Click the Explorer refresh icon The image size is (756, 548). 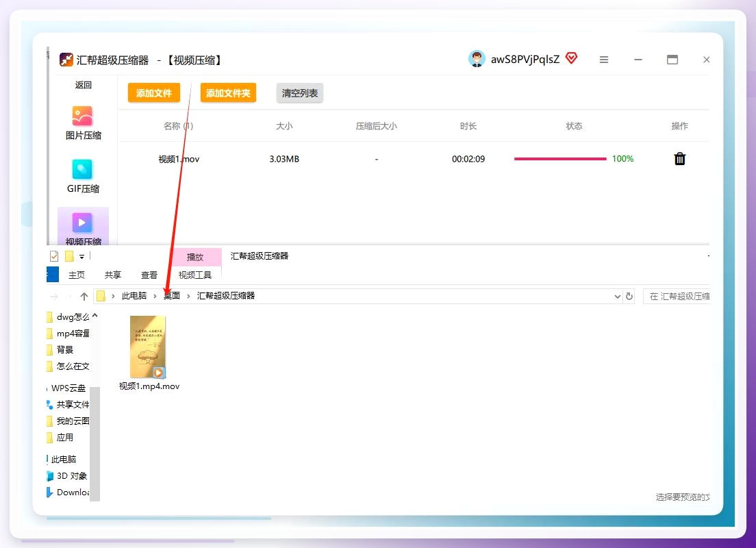629,296
